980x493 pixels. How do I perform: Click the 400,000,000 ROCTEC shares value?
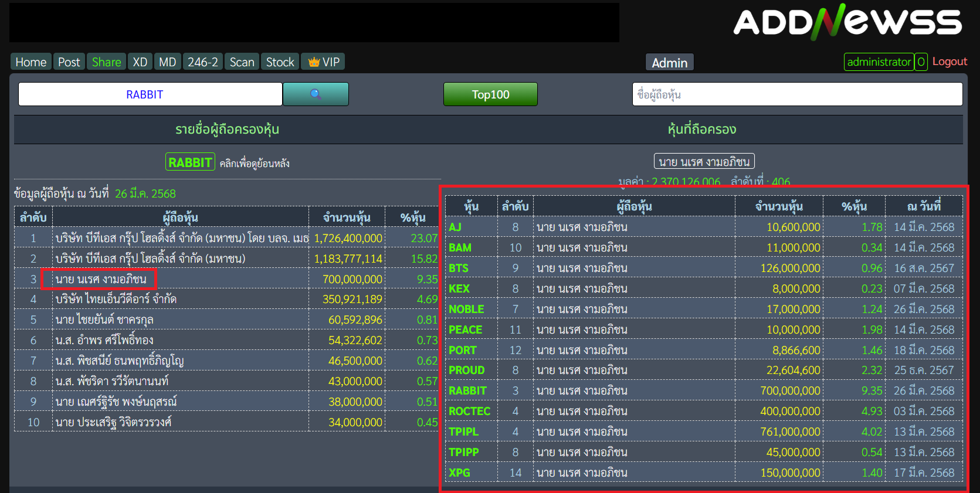point(790,412)
